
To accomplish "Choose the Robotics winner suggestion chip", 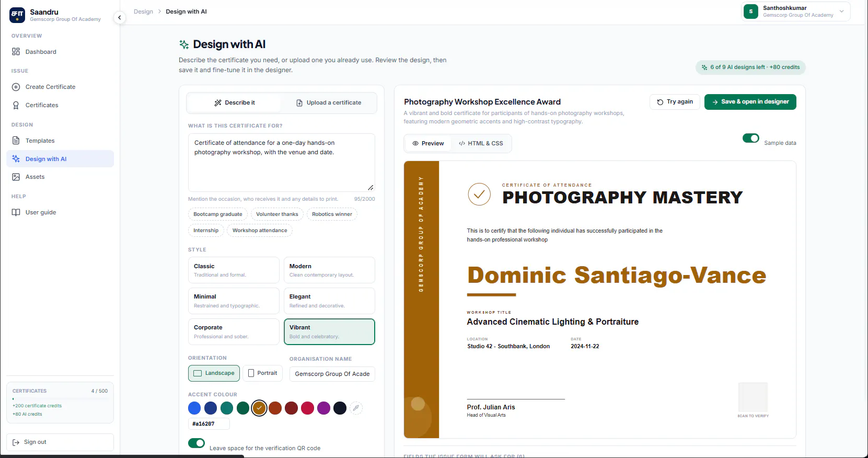I will coord(332,214).
